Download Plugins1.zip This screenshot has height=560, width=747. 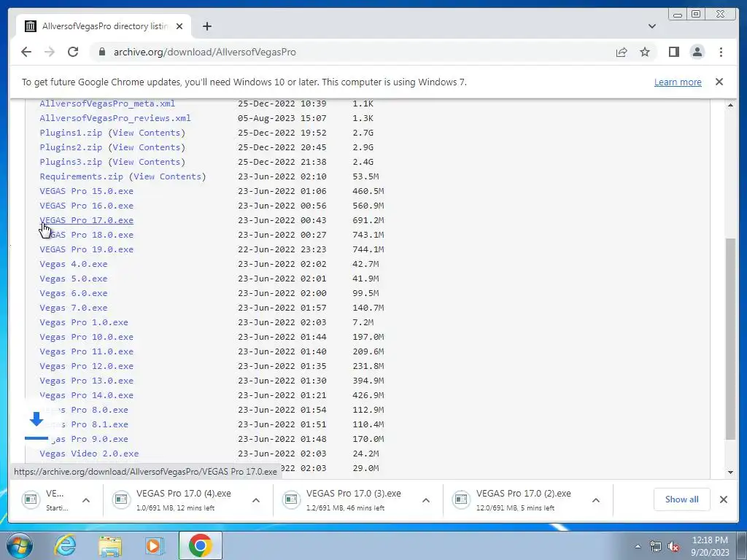(x=71, y=133)
